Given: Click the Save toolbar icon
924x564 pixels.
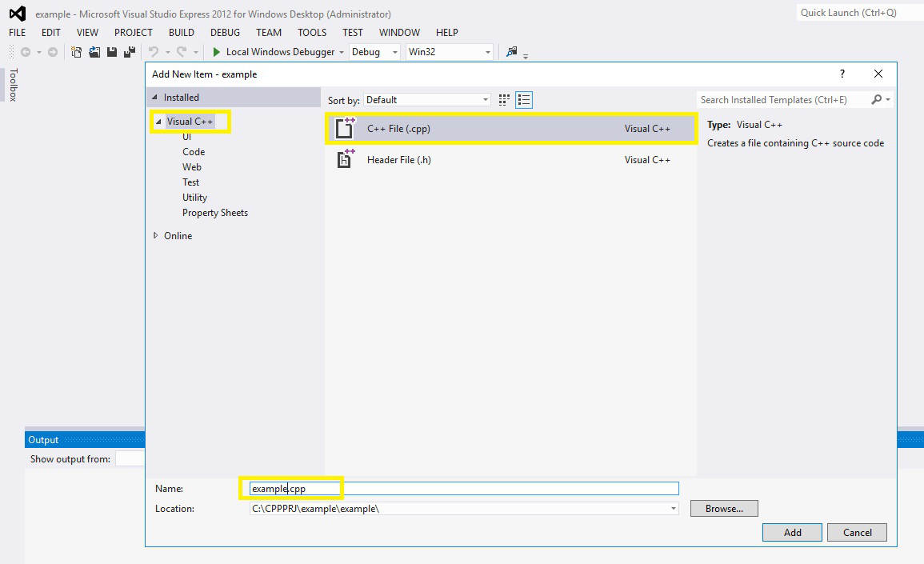Looking at the screenshot, I should 112,53.
